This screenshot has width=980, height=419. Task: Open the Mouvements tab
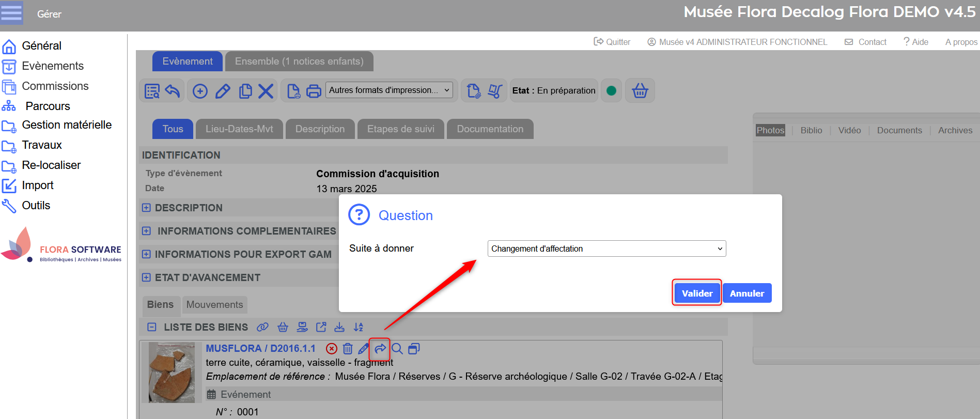point(214,305)
